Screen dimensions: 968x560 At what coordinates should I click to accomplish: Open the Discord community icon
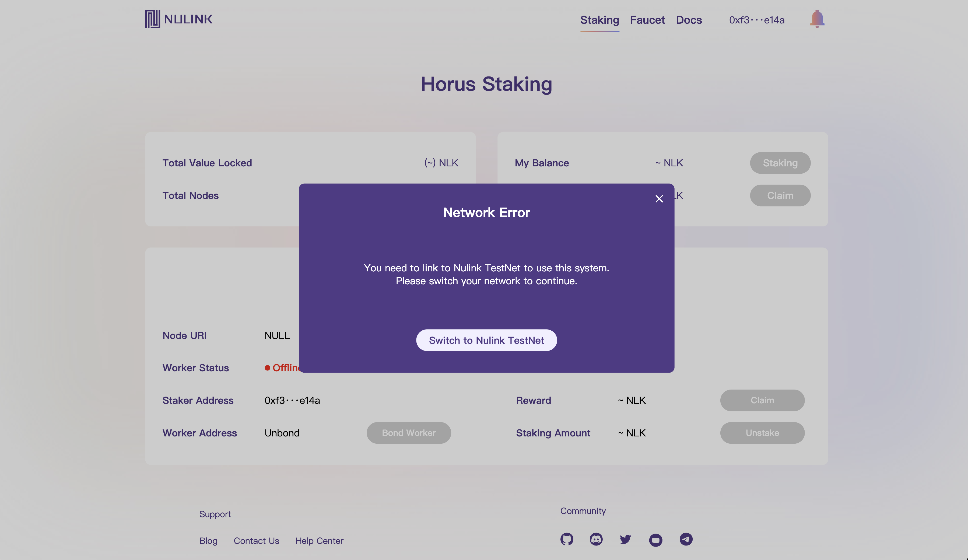pyautogui.click(x=596, y=539)
